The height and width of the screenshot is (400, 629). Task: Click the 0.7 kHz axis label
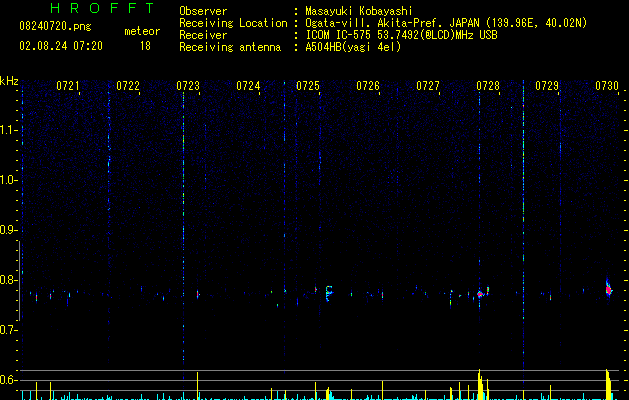7,330
